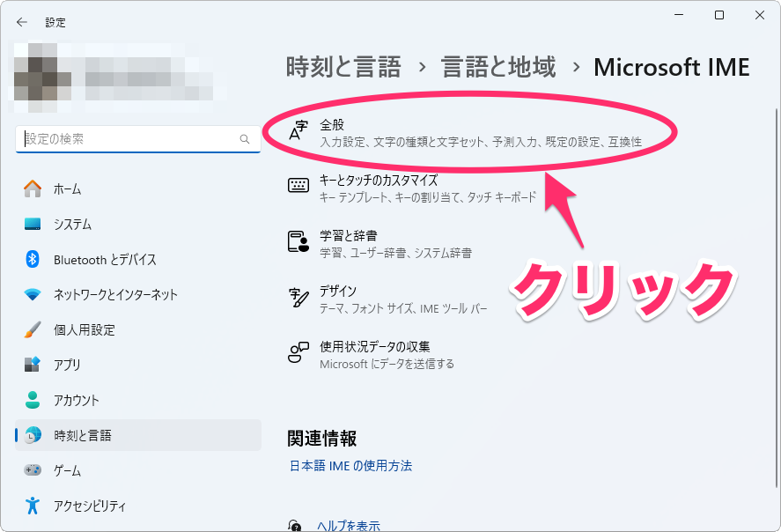Viewport: 781px width, 532px height.
Task: Click the 設定の検索 search field
Action: 128,139
